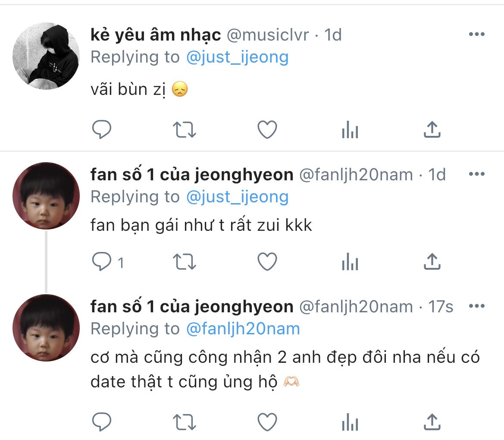Open kẻ yêu âm nhạc profile picture

pyautogui.click(x=46, y=56)
